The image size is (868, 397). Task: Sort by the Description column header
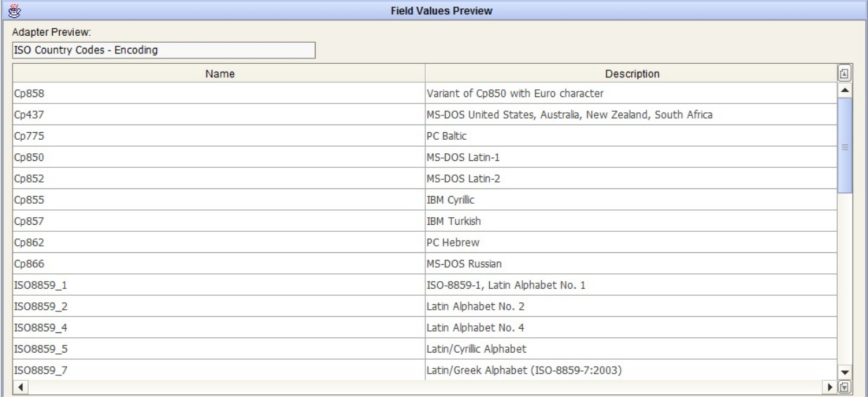click(632, 73)
